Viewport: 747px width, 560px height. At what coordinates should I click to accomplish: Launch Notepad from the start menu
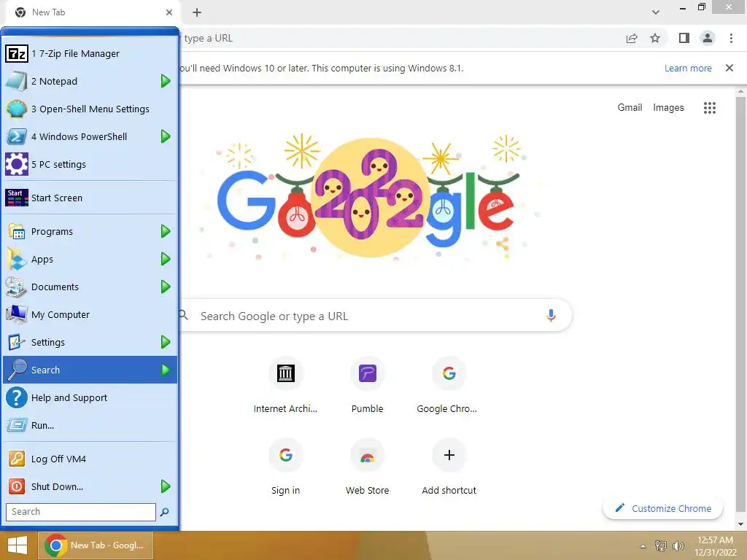click(x=90, y=81)
